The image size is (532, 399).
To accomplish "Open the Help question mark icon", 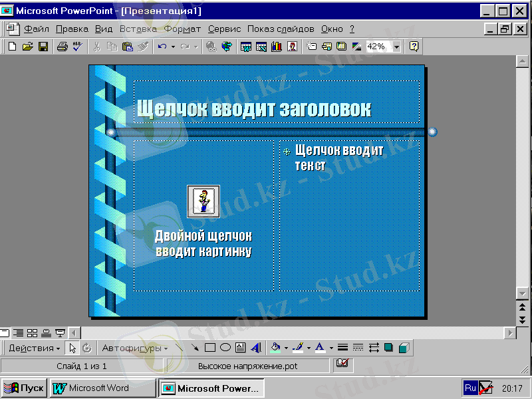I will click(414, 47).
